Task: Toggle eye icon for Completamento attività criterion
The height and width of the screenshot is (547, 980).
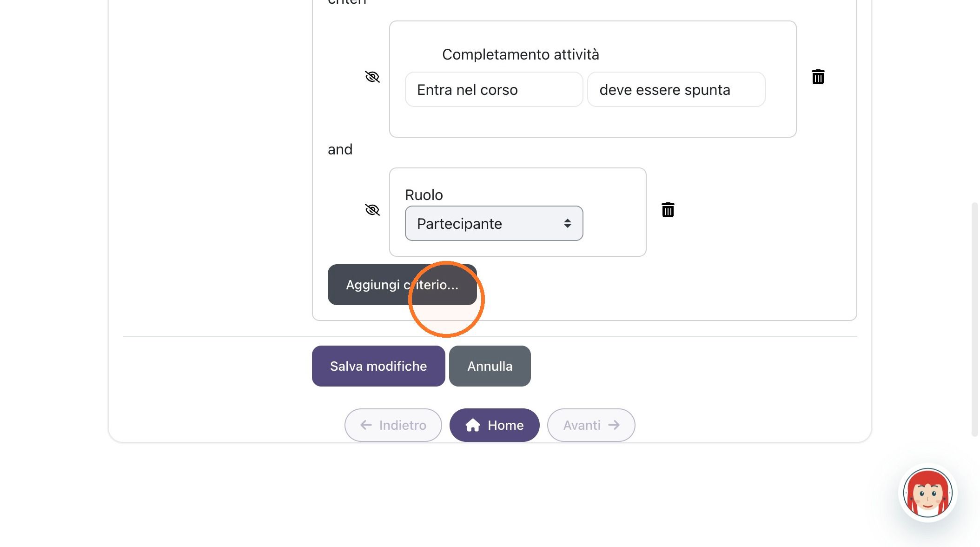Action: (x=372, y=77)
